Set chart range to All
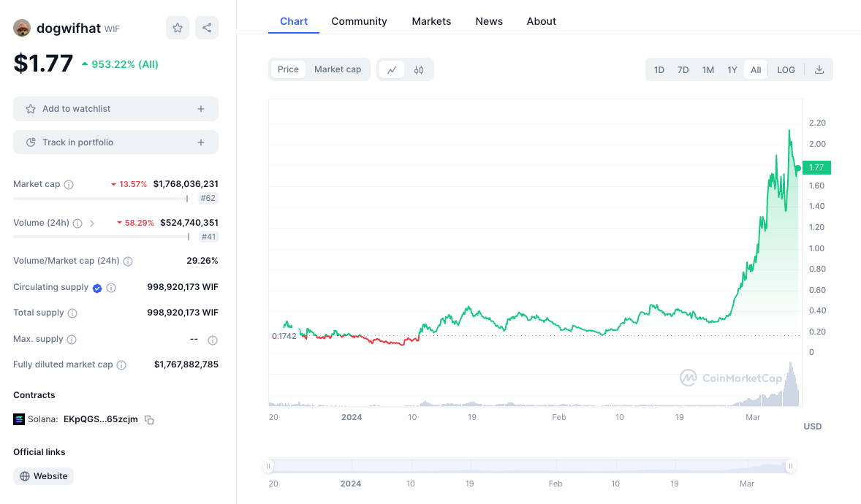Screen dimensions: 861x504 tap(756, 69)
